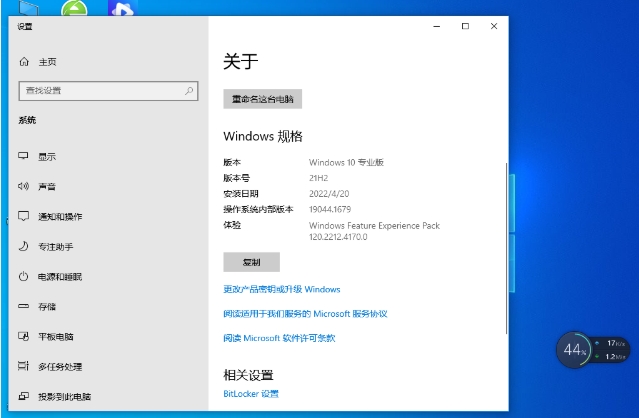Click the 44% floating monitor widget

click(x=574, y=350)
